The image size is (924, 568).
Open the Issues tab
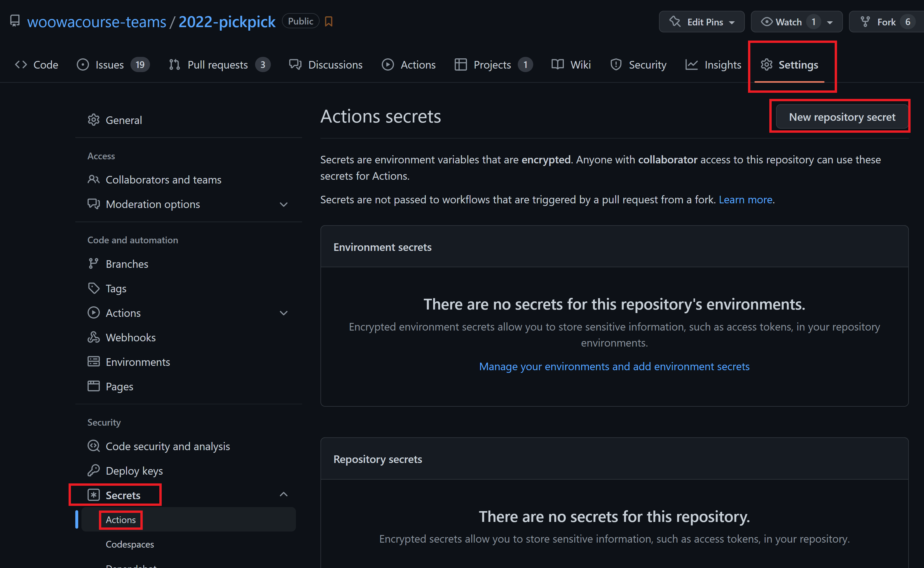coord(113,64)
